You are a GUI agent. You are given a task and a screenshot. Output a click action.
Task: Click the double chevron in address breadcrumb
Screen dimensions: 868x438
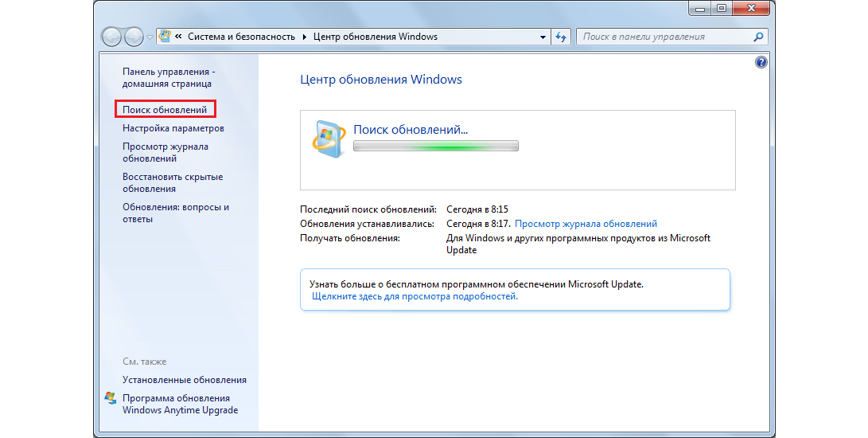(179, 37)
